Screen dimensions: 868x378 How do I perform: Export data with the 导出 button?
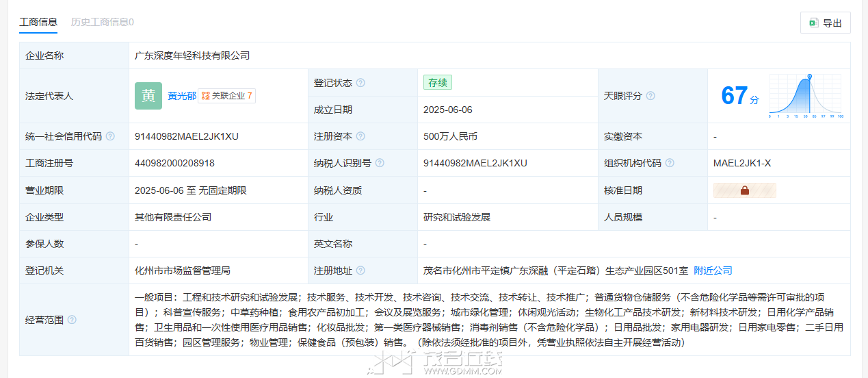[825, 23]
